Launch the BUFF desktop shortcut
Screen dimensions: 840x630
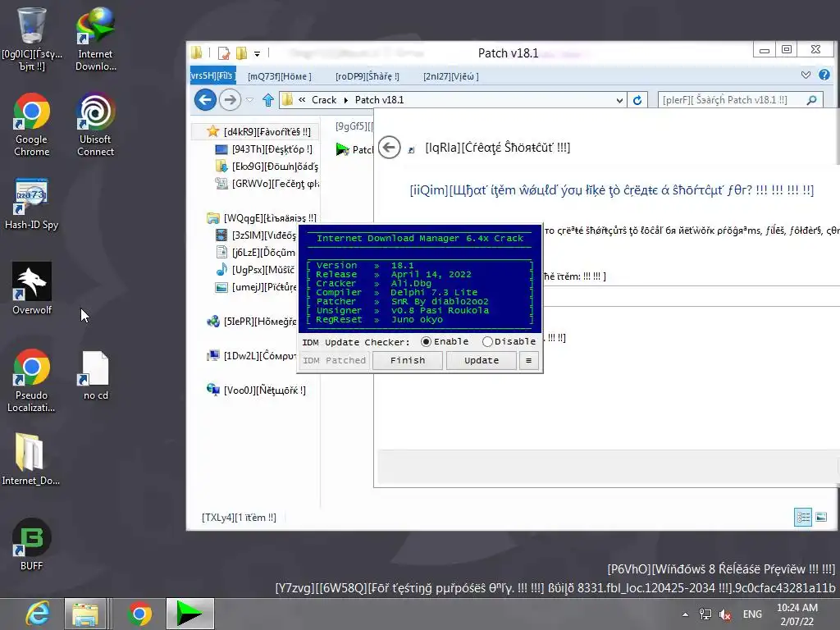pos(32,545)
